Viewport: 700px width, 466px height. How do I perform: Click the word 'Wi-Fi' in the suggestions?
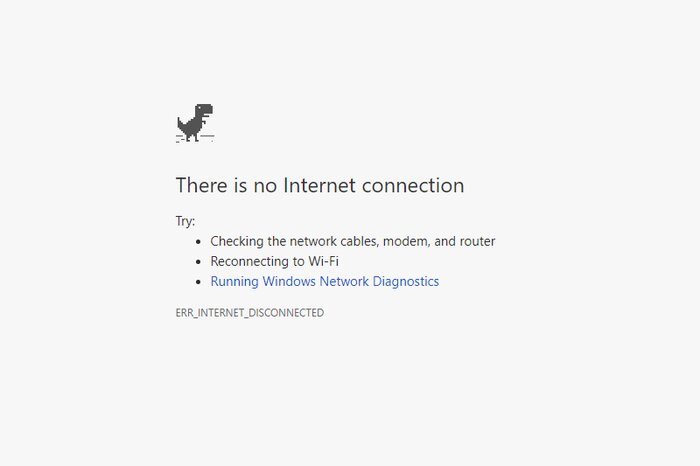[323, 261]
